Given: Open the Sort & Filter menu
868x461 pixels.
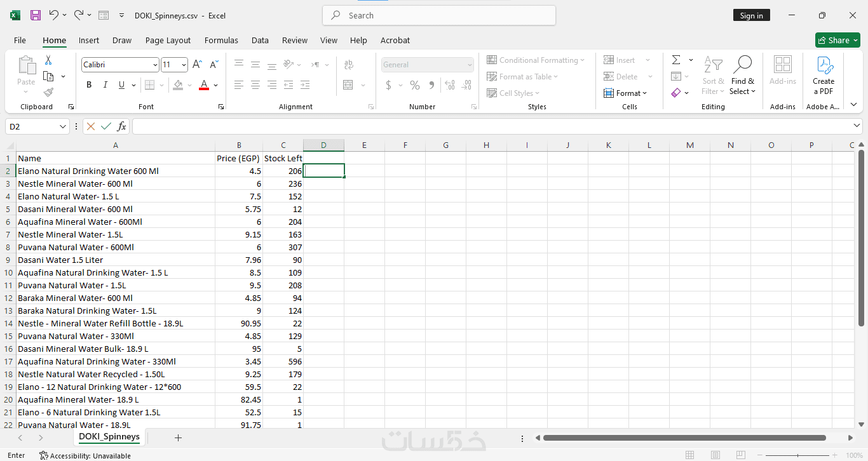Looking at the screenshot, I should pos(713,76).
